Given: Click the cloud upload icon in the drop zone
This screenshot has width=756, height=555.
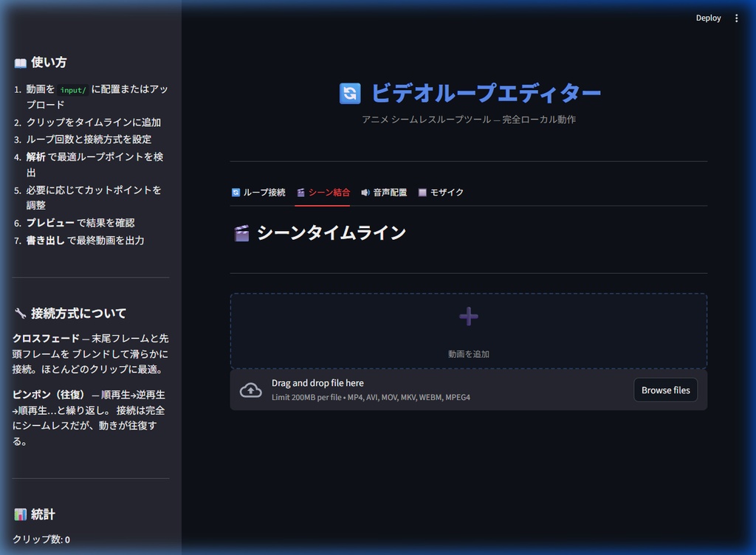Looking at the screenshot, I should [251, 389].
